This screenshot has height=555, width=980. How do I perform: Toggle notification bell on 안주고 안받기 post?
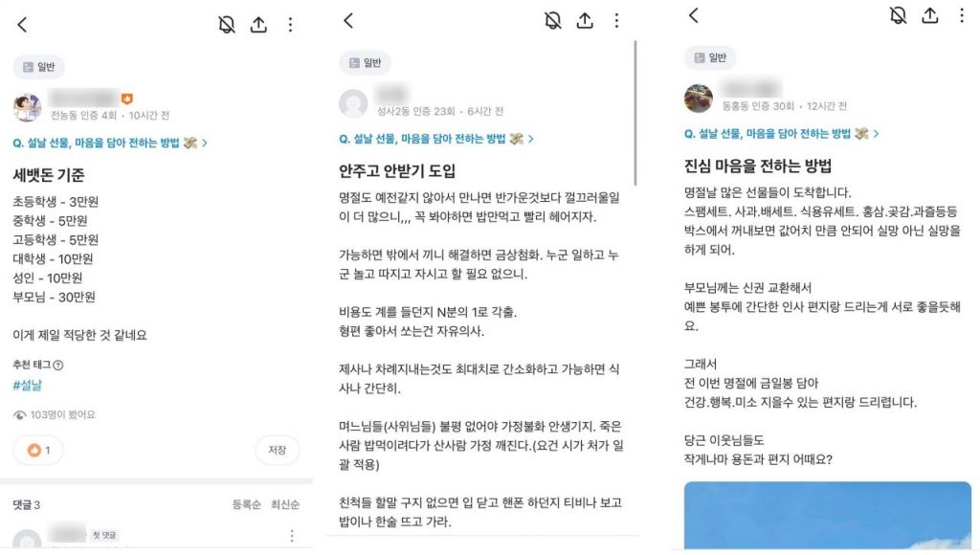[552, 21]
